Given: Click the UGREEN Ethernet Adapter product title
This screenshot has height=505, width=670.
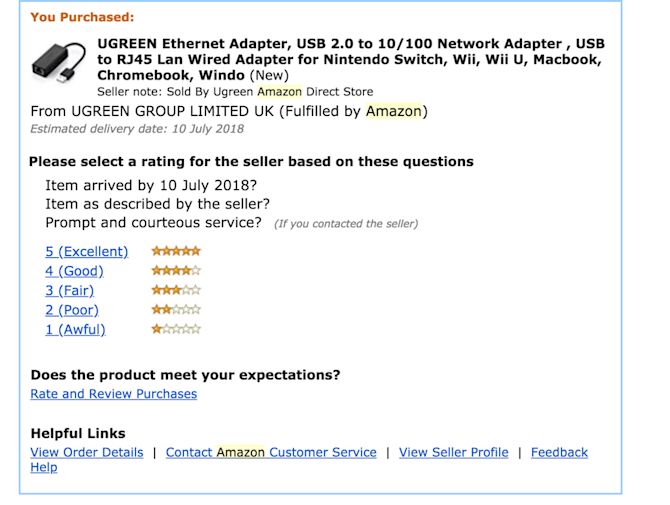Looking at the screenshot, I should pyautogui.click(x=351, y=59).
